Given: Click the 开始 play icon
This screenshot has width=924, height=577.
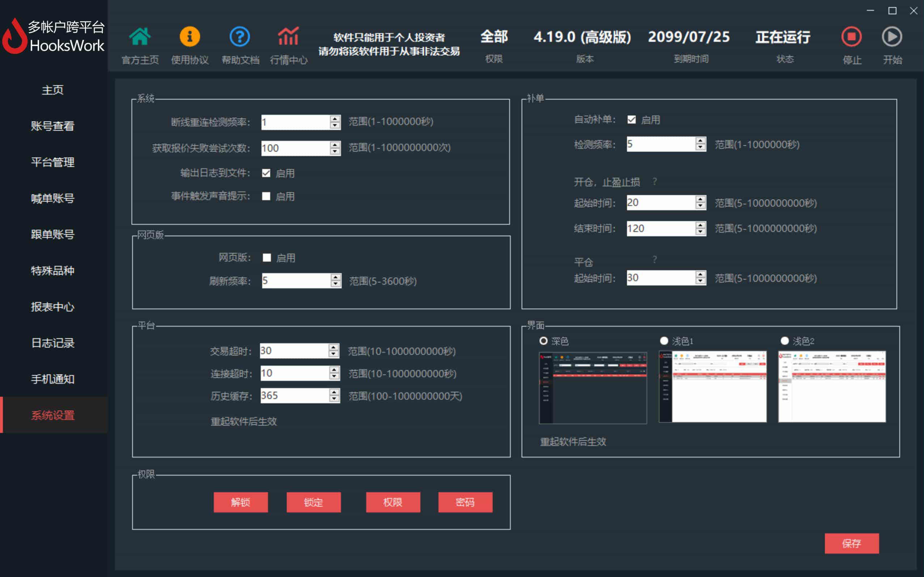Looking at the screenshot, I should point(892,37).
